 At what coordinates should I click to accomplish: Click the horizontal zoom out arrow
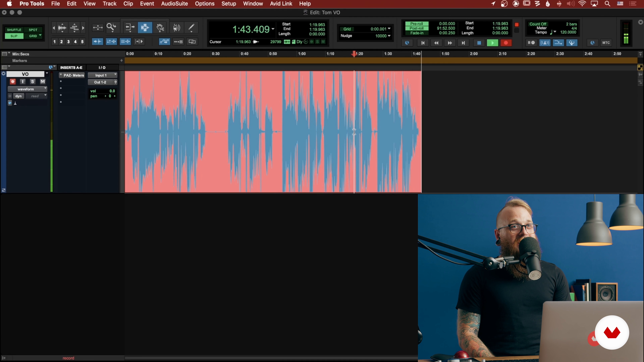click(53, 28)
